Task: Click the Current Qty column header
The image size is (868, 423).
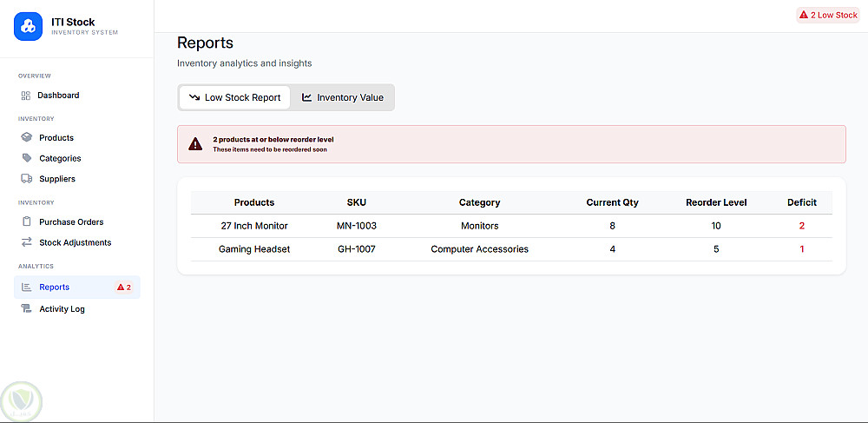Action: tap(612, 202)
